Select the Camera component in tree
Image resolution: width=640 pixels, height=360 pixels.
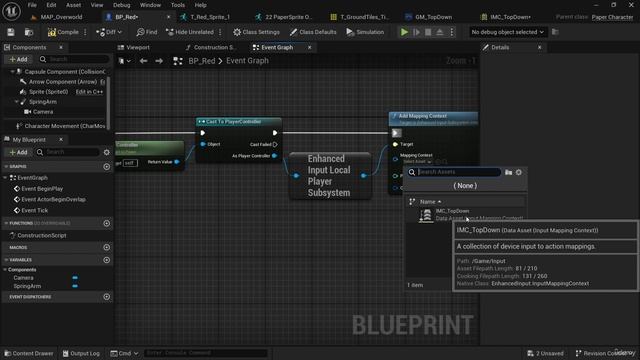pos(43,112)
